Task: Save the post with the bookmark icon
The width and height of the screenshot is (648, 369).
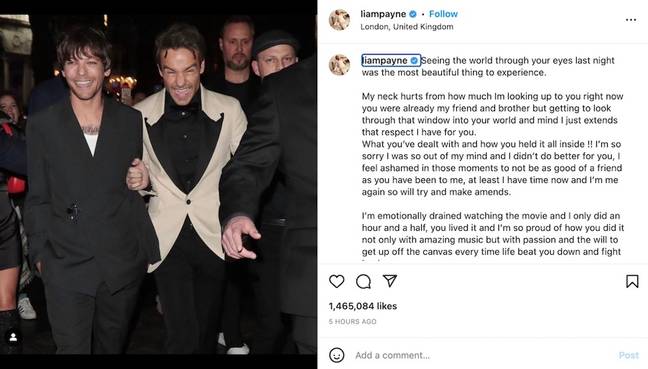Action: click(632, 281)
